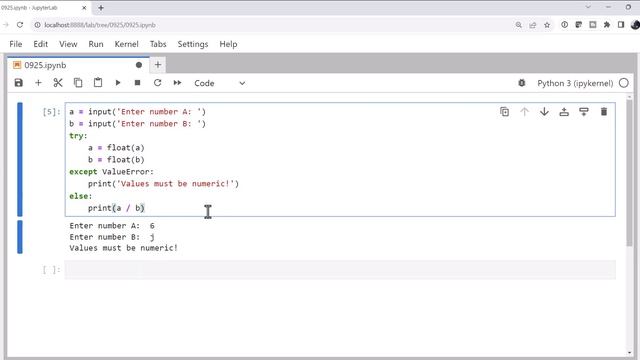Bookmark this page with the star icon
Screen dimensions: 640x360
[x=547, y=25]
